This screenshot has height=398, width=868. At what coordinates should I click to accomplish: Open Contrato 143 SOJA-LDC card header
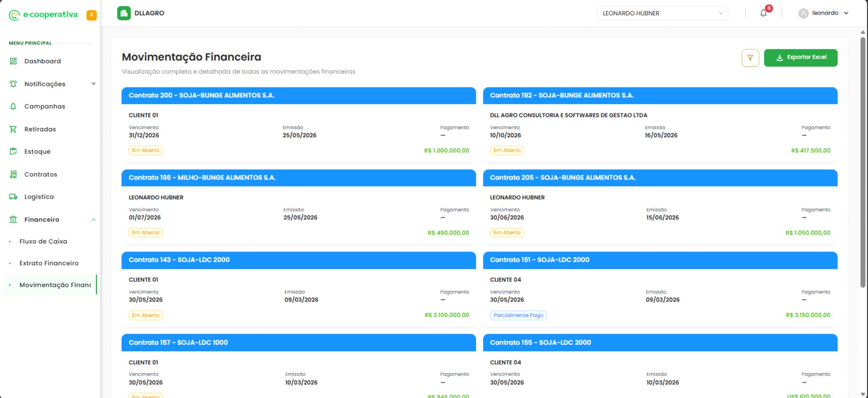(299, 260)
